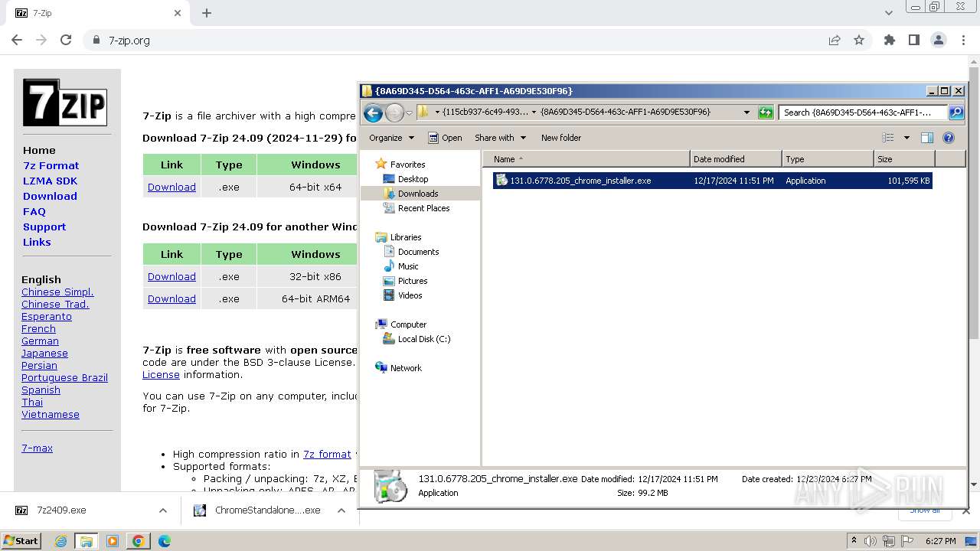Open 7z Format sidebar link

(x=51, y=165)
